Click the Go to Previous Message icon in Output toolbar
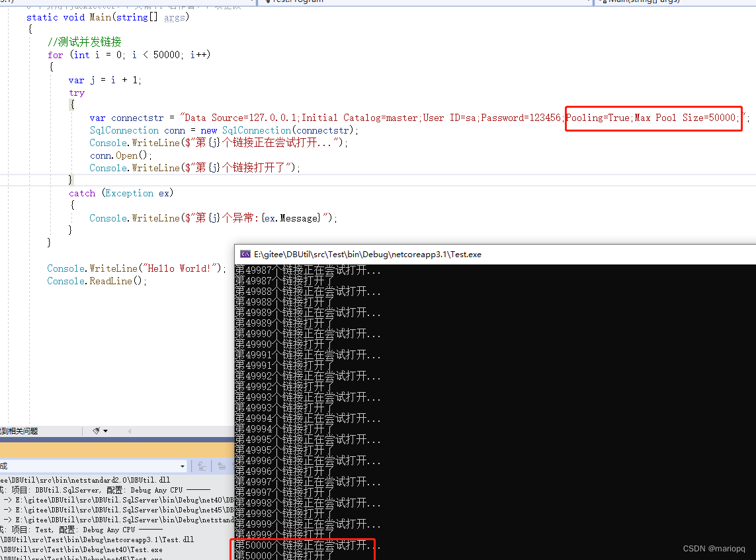Screen dimensions: 756x560 tap(222, 466)
